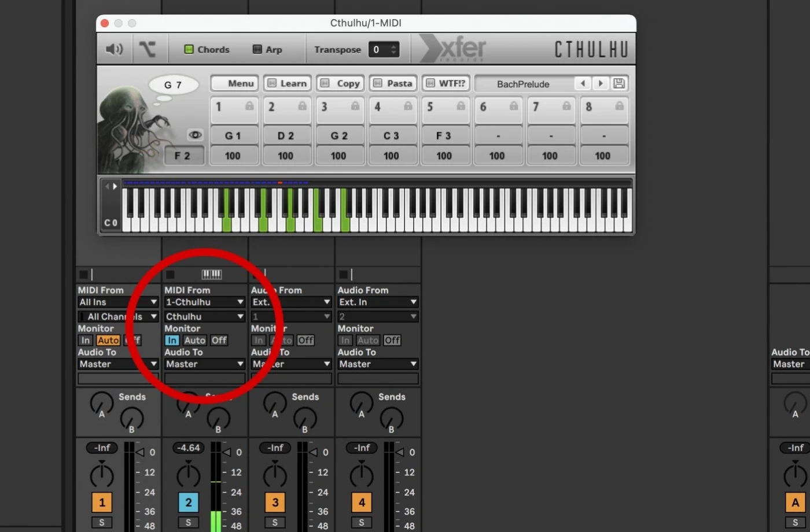The width and height of the screenshot is (810, 532).
Task: Open track 4 input channel 2 dropdown
Action: click(x=378, y=316)
